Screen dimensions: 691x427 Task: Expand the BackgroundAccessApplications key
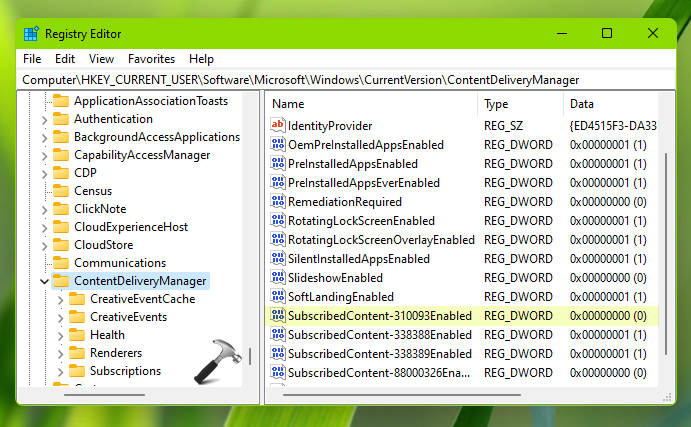44,138
